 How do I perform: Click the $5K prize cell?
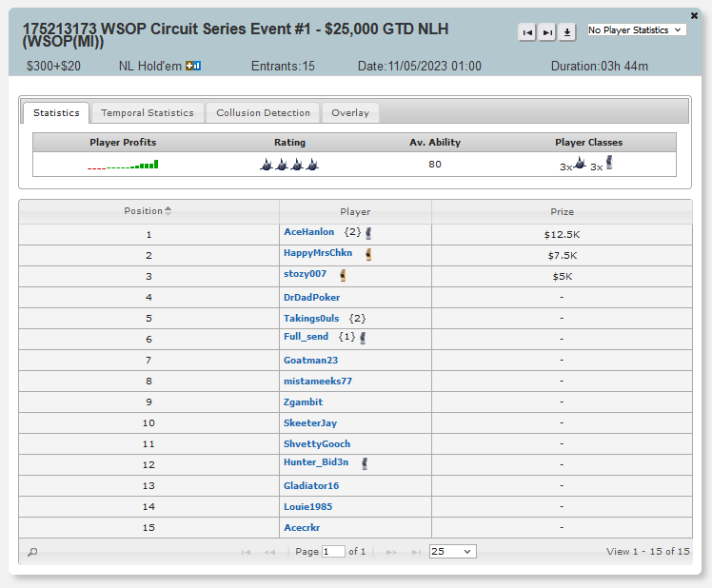tap(562, 277)
